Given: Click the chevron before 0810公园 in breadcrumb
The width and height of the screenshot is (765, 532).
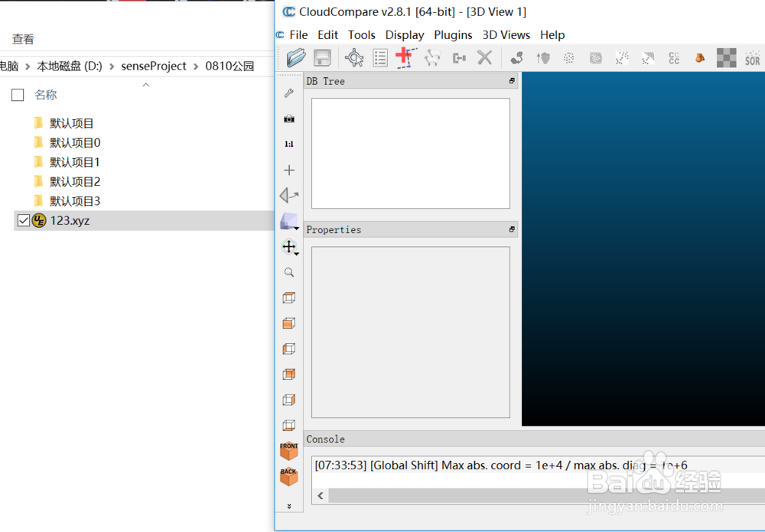Looking at the screenshot, I should [x=196, y=66].
